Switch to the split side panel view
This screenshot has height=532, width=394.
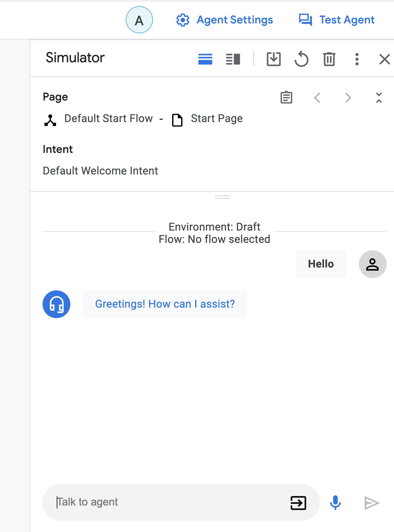click(x=233, y=59)
